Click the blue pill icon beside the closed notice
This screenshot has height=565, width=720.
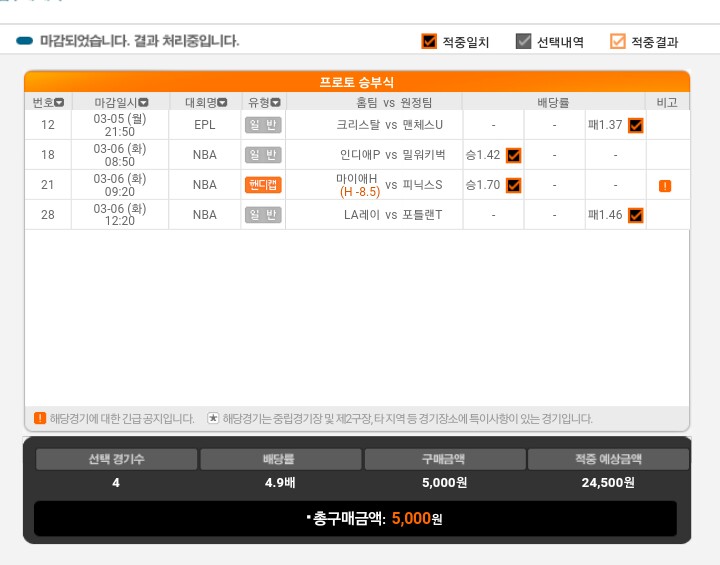pyautogui.click(x=24, y=41)
